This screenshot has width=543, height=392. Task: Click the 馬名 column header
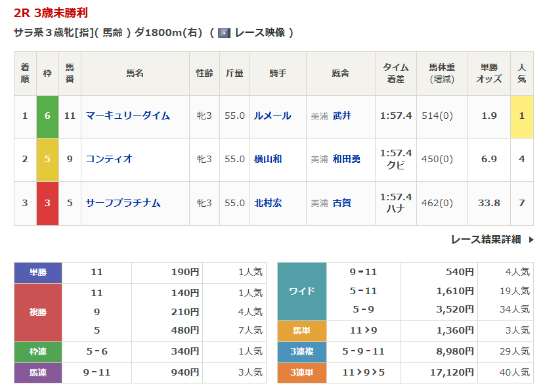click(x=135, y=74)
